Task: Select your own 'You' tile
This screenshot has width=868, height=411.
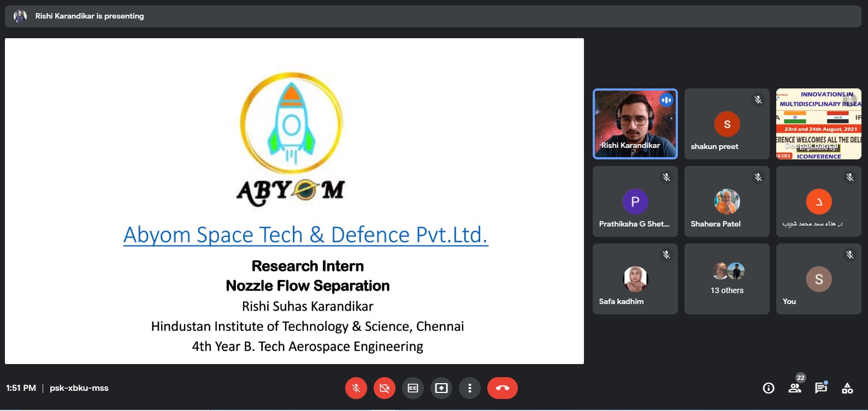Action: [x=819, y=279]
